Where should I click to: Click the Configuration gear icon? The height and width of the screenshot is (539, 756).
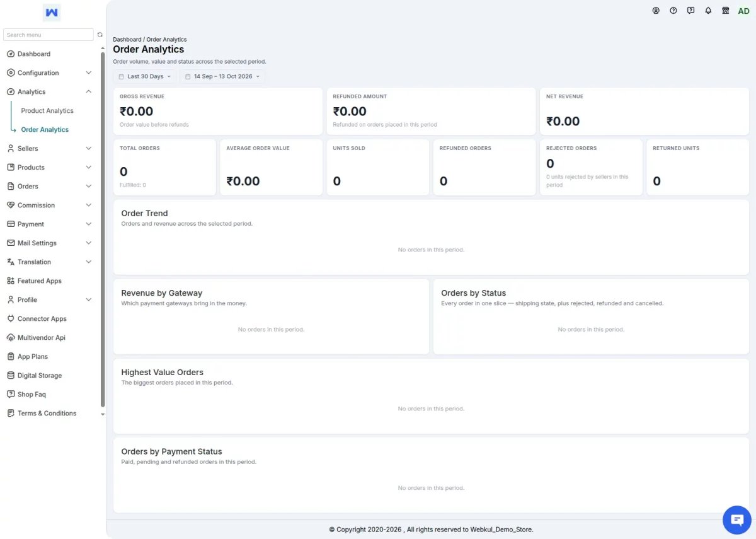pos(11,73)
